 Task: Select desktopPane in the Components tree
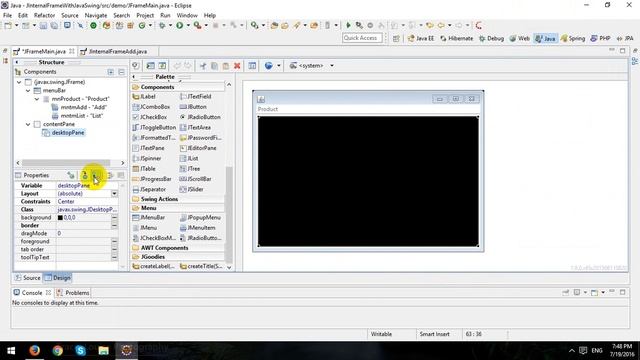pos(64,133)
